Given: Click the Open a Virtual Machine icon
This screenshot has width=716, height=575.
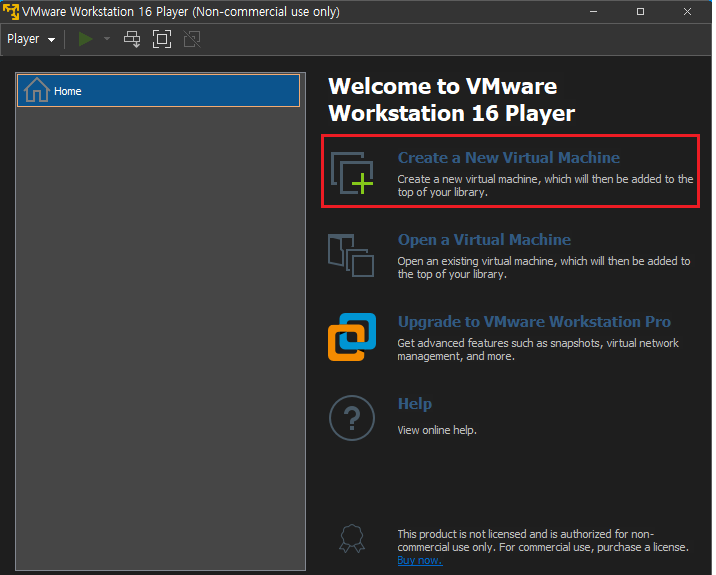Looking at the screenshot, I should pyautogui.click(x=351, y=255).
